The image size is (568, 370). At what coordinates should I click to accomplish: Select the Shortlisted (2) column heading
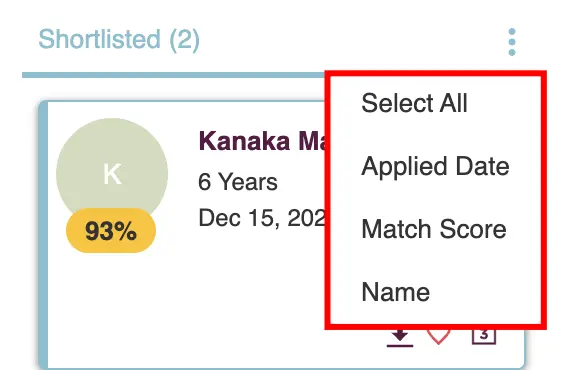tap(119, 39)
